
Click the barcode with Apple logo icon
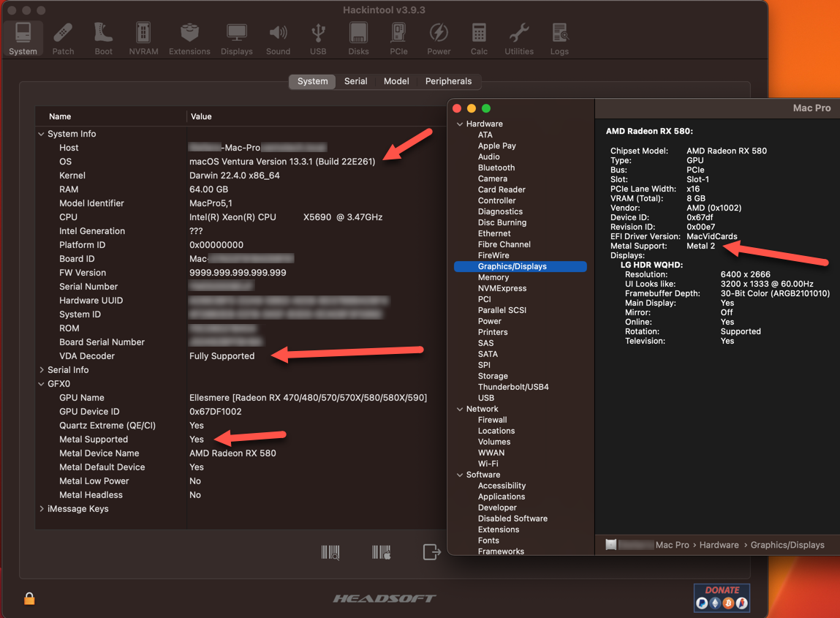382,552
